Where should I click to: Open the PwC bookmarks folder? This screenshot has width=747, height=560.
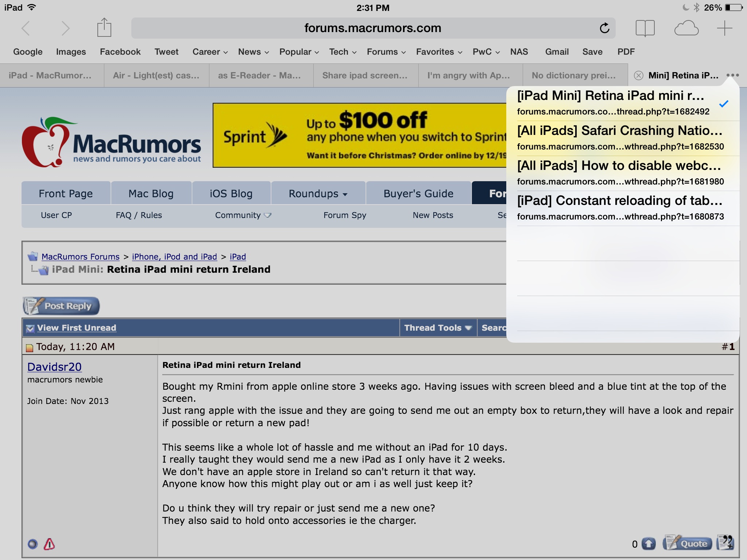486,52
